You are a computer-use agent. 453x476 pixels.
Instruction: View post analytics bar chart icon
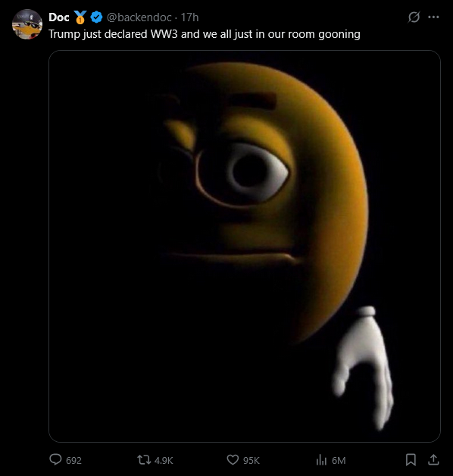pos(321,460)
